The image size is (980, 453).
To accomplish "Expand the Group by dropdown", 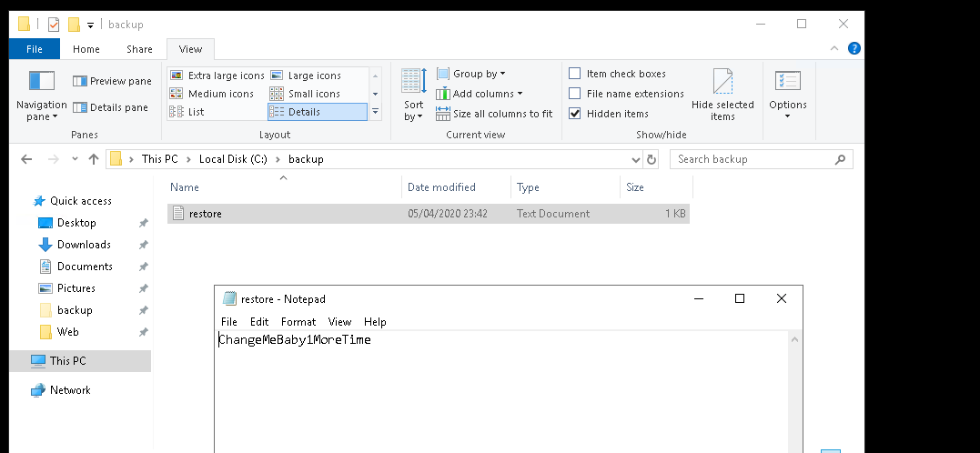I will (x=470, y=74).
